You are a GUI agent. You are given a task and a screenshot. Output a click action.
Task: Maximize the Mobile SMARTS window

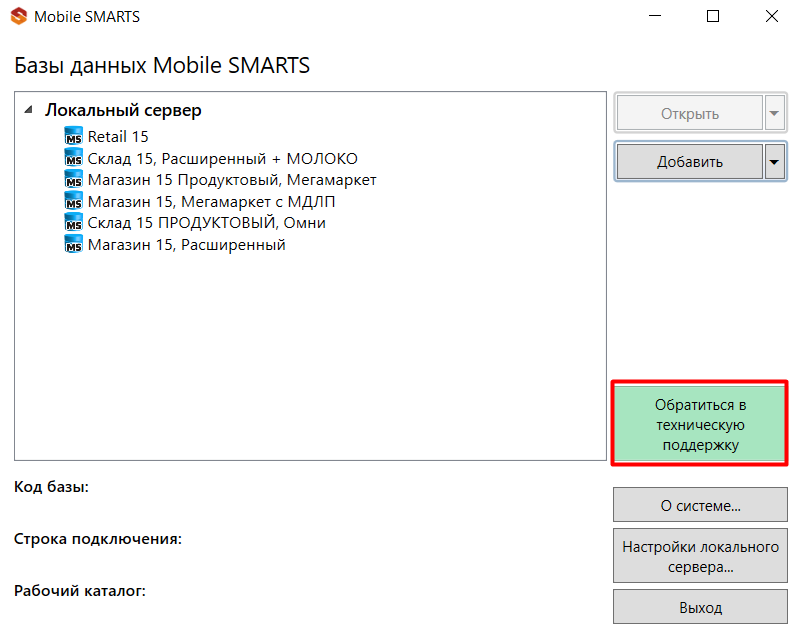[713, 16]
